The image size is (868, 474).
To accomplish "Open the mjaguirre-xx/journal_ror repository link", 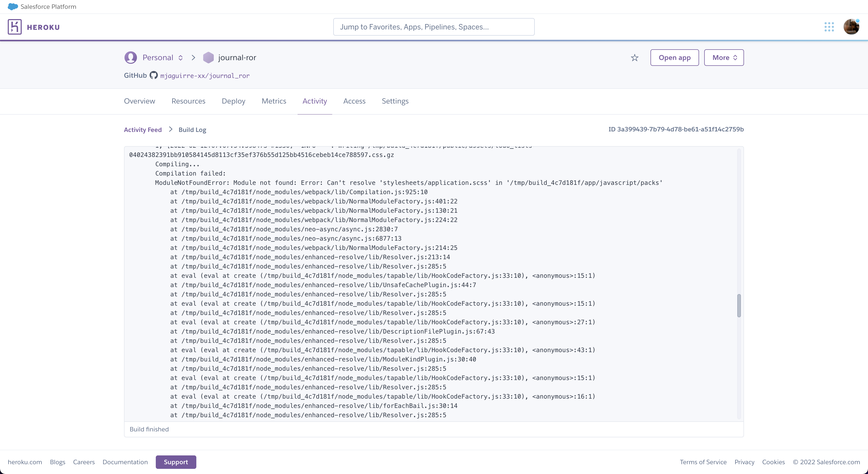I will [x=205, y=76].
